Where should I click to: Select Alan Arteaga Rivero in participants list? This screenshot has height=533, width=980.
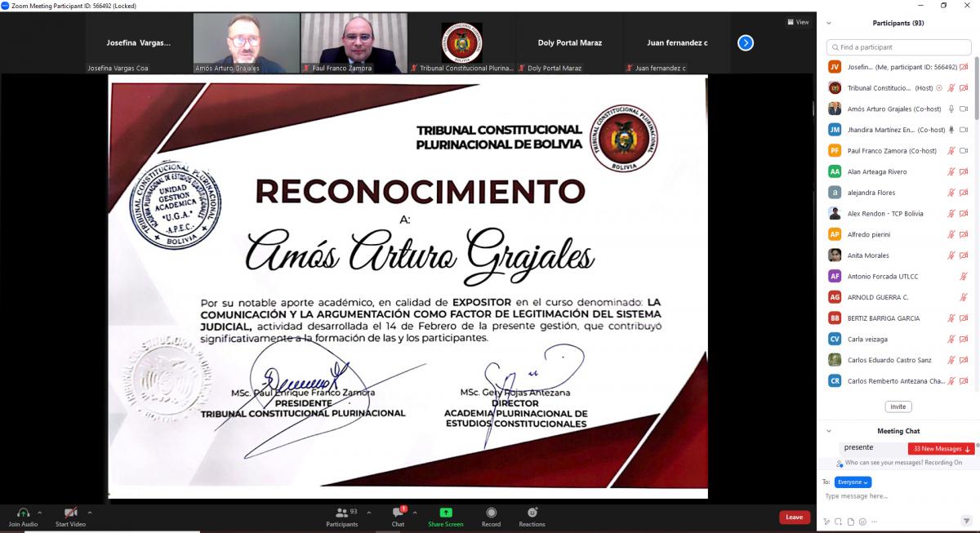click(877, 171)
